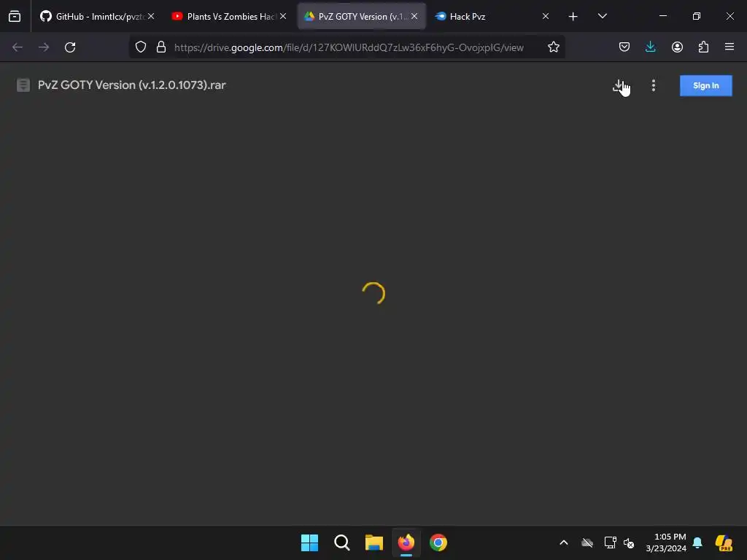Viewport: 747px width, 560px height.
Task: Open Firefox downloads panel
Action: tap(650, 47)
